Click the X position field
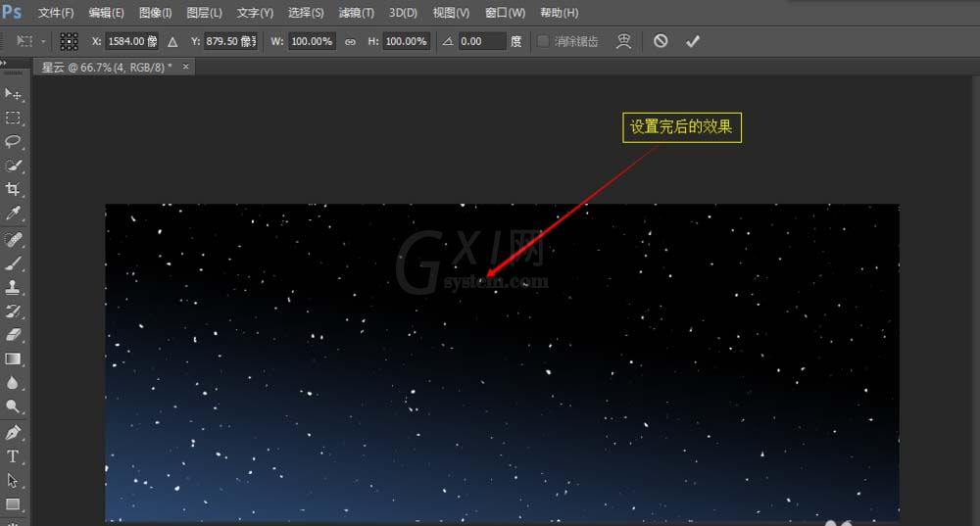 click(x=132, y=41)
